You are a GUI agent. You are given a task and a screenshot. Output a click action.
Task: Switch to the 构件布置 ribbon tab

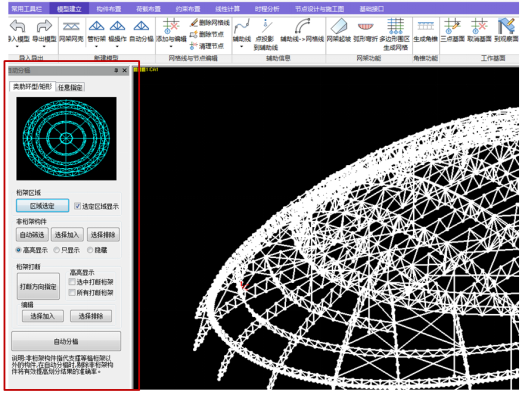109,9
